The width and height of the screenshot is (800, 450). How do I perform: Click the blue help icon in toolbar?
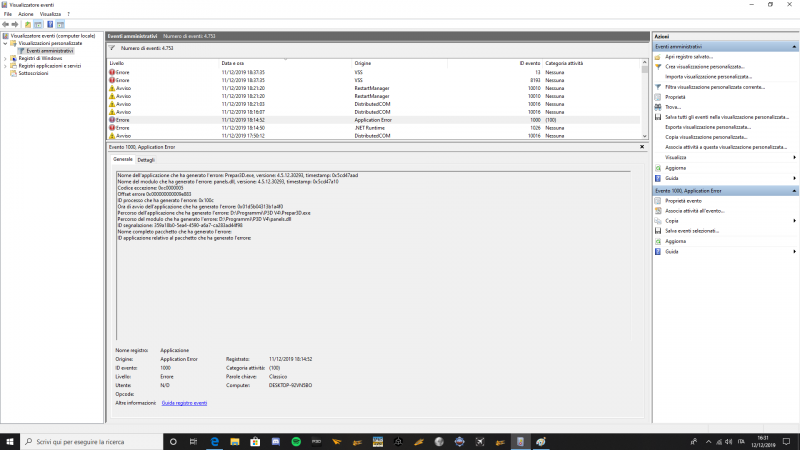tap(49, 24)
